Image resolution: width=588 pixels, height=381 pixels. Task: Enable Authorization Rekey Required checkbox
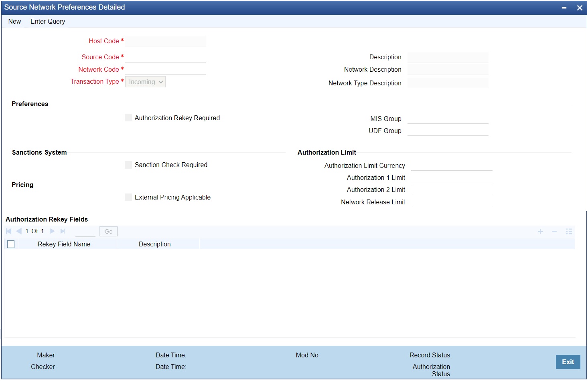coord(128,118)
